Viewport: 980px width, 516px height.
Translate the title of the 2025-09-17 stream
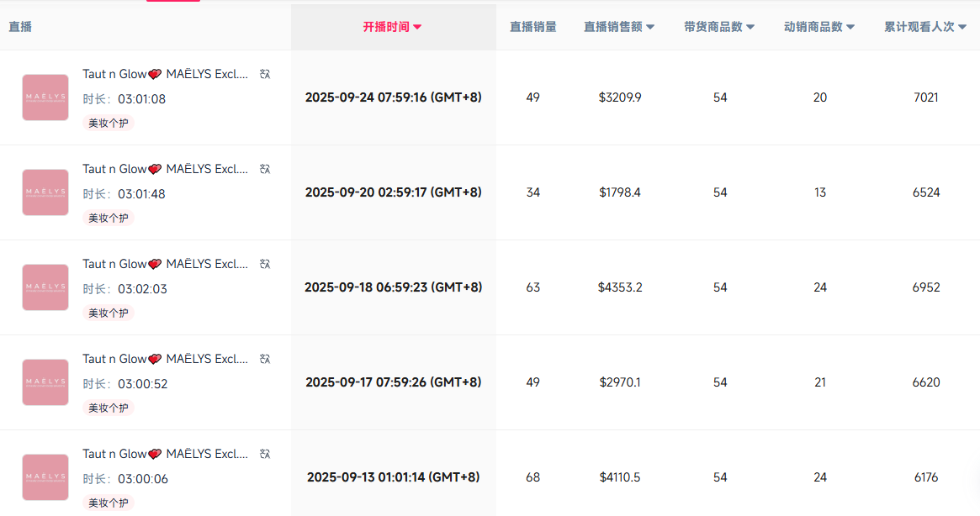pos(265,359)
